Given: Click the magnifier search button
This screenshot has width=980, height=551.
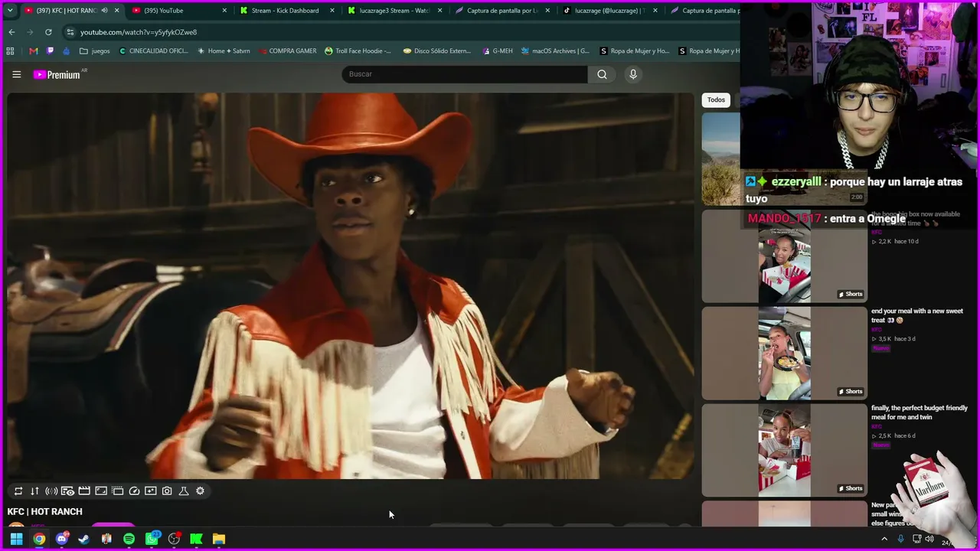Looking at the screenshot, I should pyautogui.click(x=602, y=74).
